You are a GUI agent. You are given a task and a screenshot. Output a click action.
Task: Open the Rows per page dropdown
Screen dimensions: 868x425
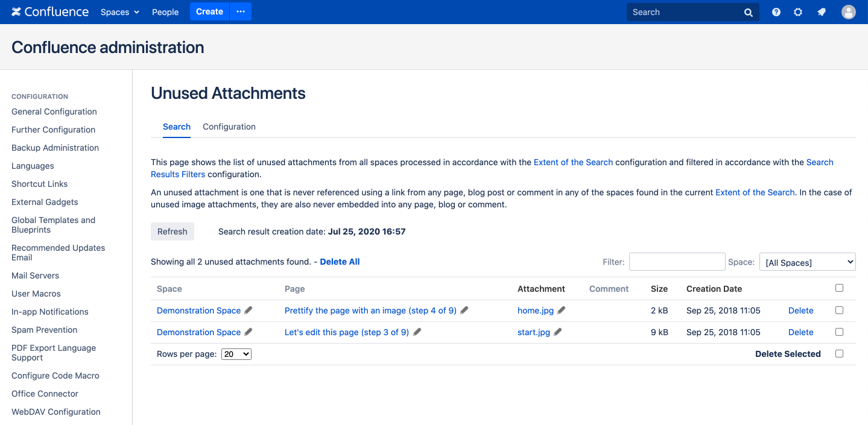click(x=236, y=354)
